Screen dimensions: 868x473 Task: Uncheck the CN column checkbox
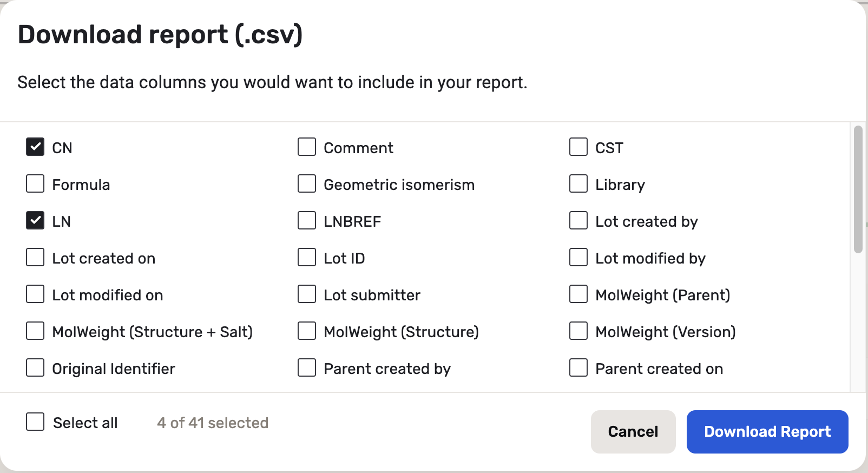pos(35,147)
